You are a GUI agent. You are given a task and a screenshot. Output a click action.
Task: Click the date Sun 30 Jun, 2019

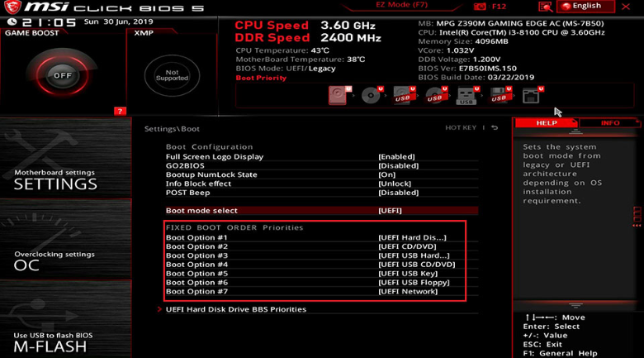coord(118,21)
